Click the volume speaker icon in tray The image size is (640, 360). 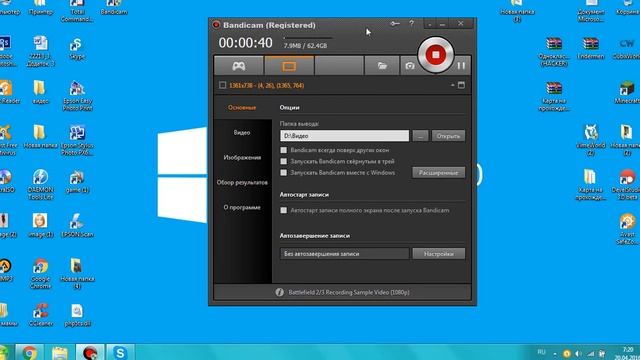click(x=578, y=353)
